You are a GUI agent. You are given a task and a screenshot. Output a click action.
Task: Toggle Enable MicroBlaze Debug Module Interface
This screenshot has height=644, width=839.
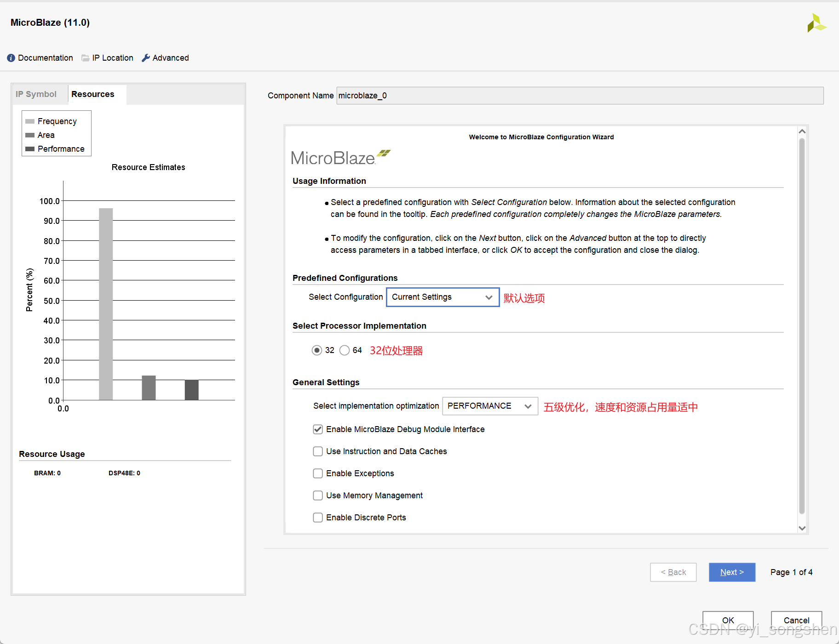click(x=318, y=429)
